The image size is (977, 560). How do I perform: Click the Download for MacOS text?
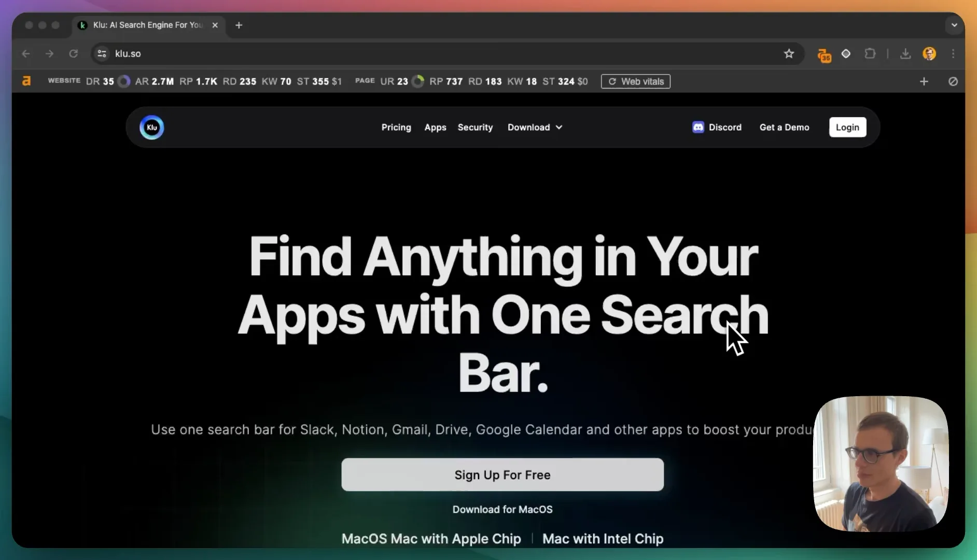pos(502,510)
